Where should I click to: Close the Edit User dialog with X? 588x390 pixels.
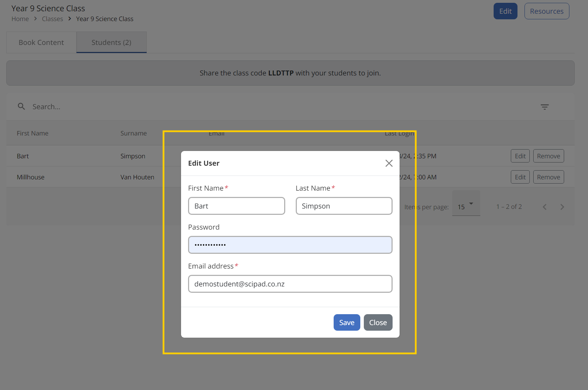[x=389, y=163]
